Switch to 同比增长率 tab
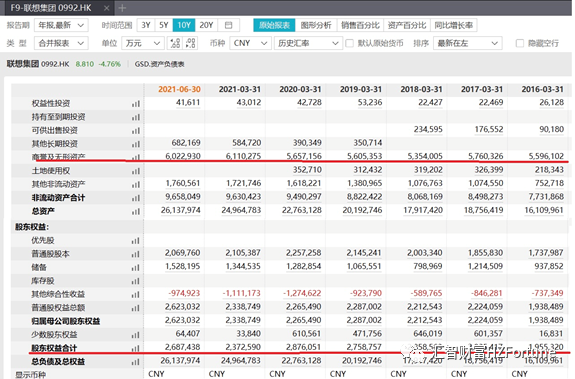This screenshot has width=575, height=379. click(x=454, y=25)
